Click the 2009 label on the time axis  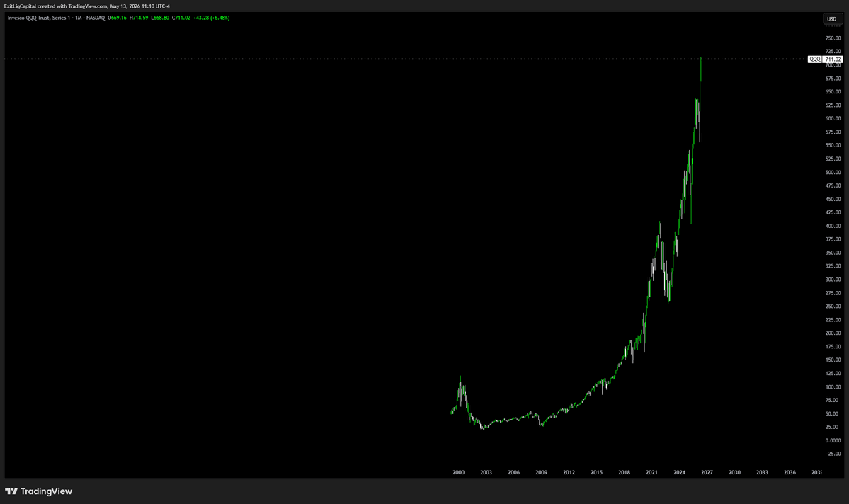pyautogui.click(x=542, y=473)
